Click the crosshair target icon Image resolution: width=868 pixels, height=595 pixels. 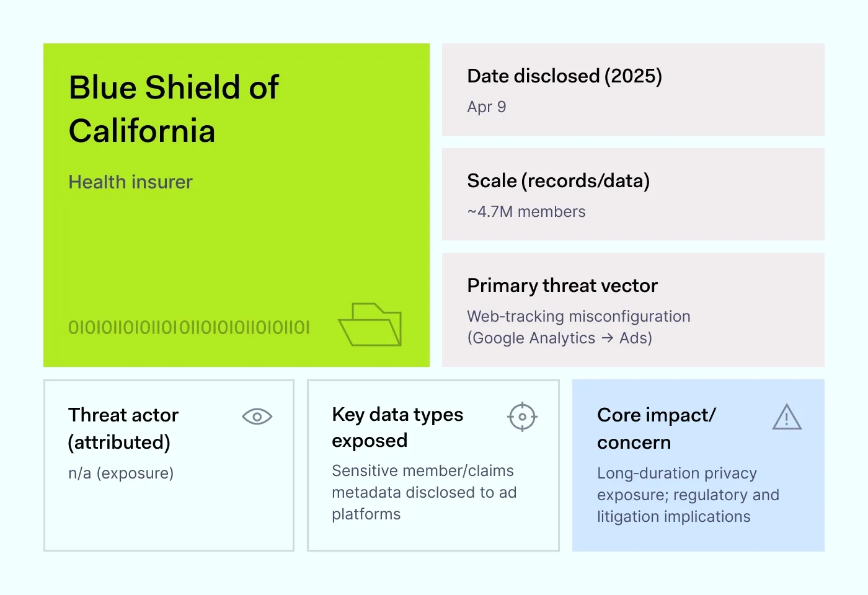click(522, 416)
